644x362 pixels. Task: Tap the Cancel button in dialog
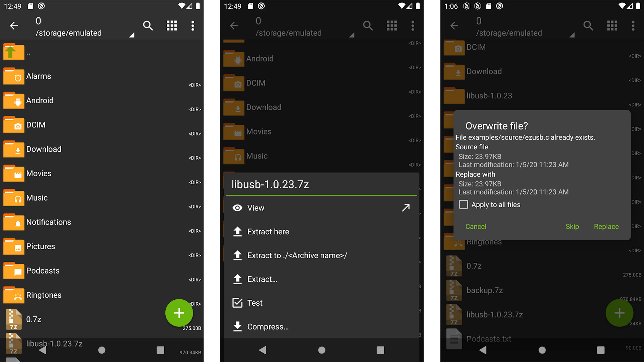pyautogui.click(x=476, y=226)
